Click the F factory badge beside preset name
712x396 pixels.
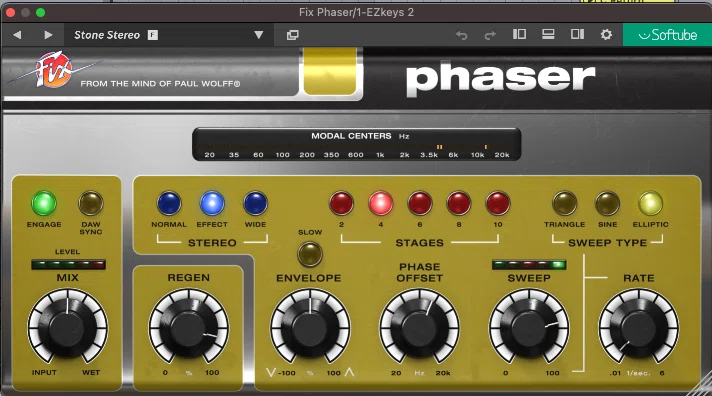point(153,35)
